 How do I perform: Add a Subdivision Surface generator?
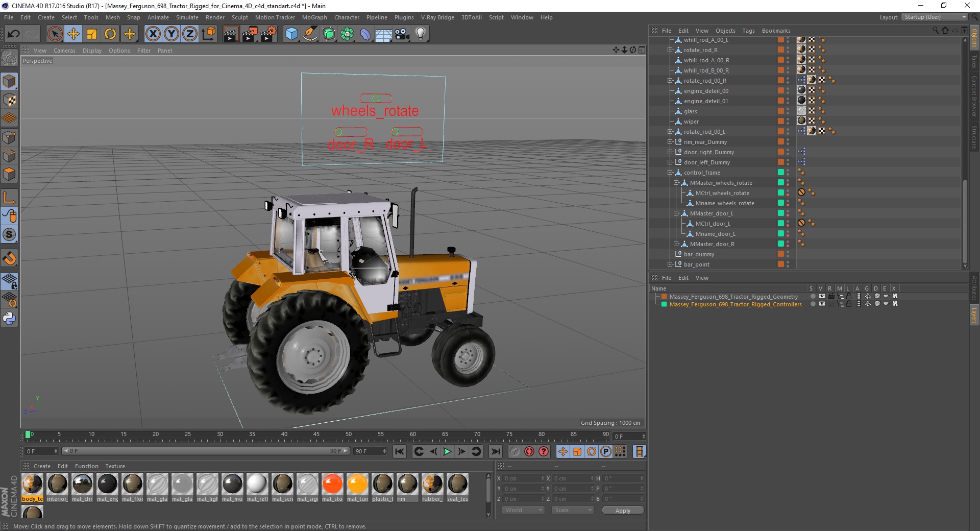click(329, 34)
